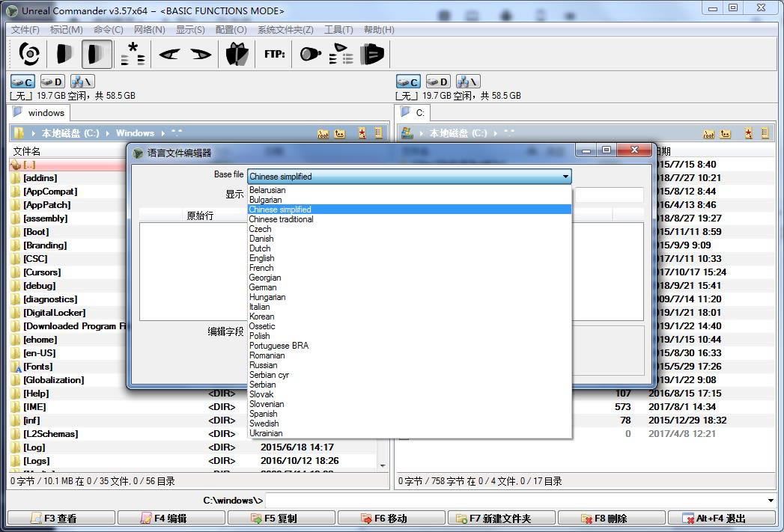Choose Chinese traditional from the language list
The height and width of the screenshot is (532, 784).
click(x=410, y=219)
